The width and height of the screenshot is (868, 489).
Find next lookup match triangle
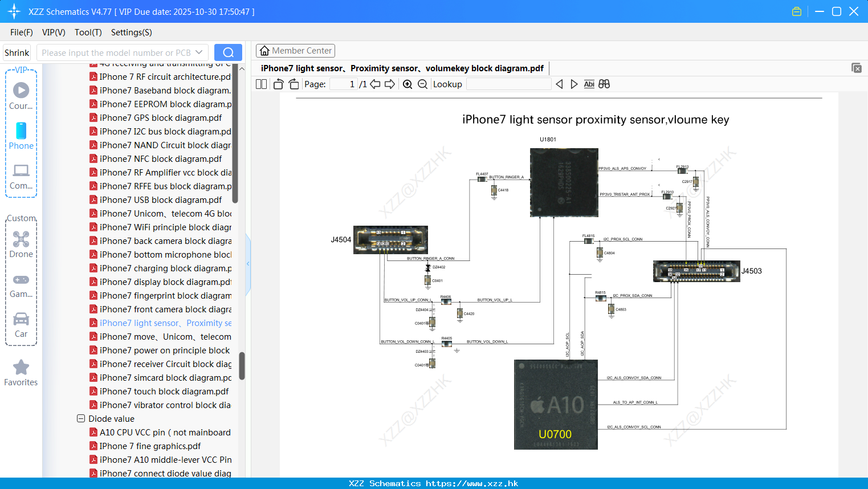coord(574,84)
